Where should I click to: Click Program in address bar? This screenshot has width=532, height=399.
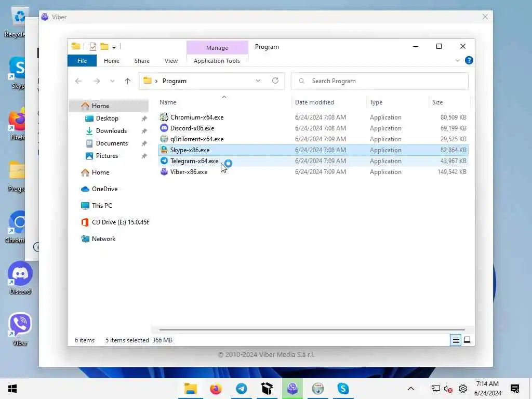[x=175, y=81]
